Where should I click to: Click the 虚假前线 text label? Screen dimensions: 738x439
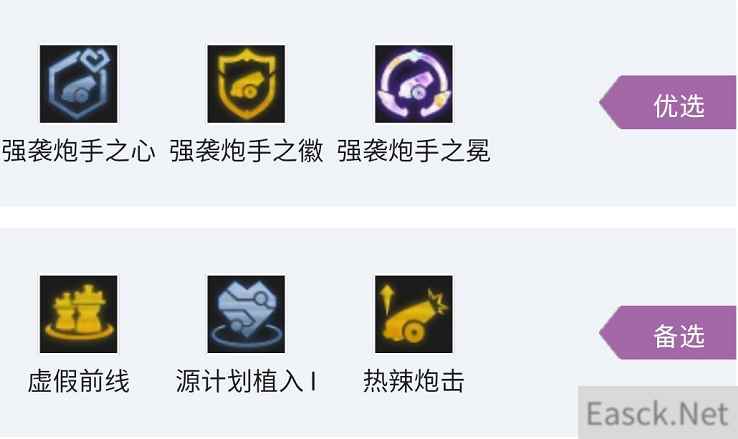pyautogui.click(x=79, y=381)
